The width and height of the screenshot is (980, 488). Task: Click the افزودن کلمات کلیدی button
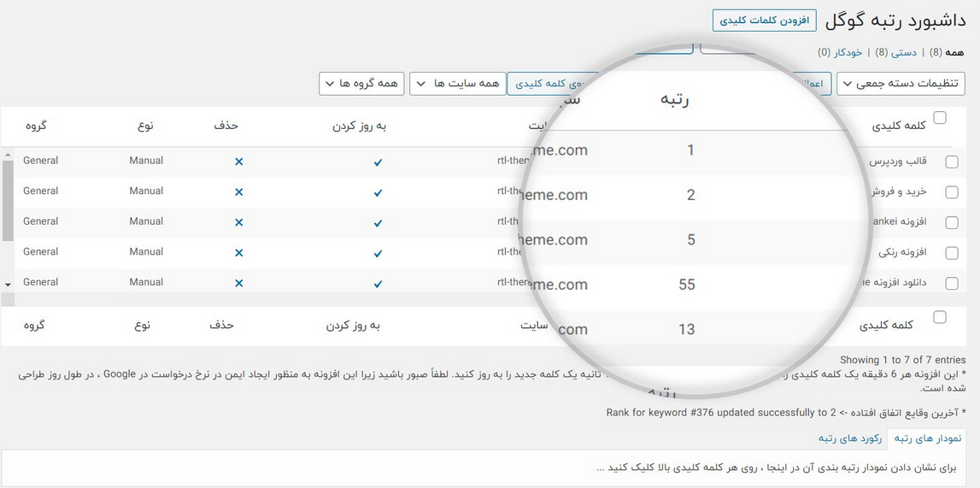tap(765, 20)
